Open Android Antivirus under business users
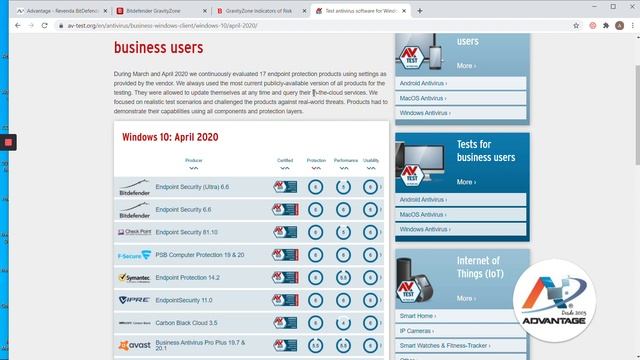 pyautogui.click(x=460, y=200)
